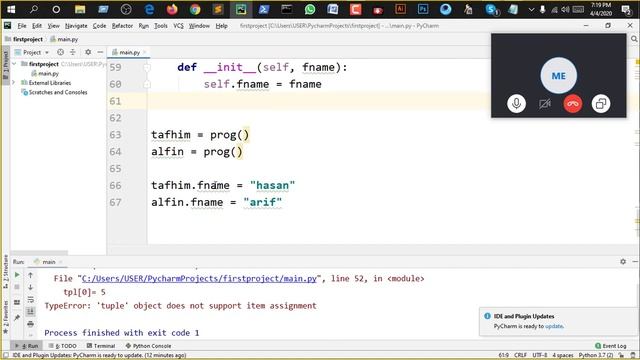Open Chrome from the taskbar
This screenshot has width=640, height=360.
tap(195, 9)
